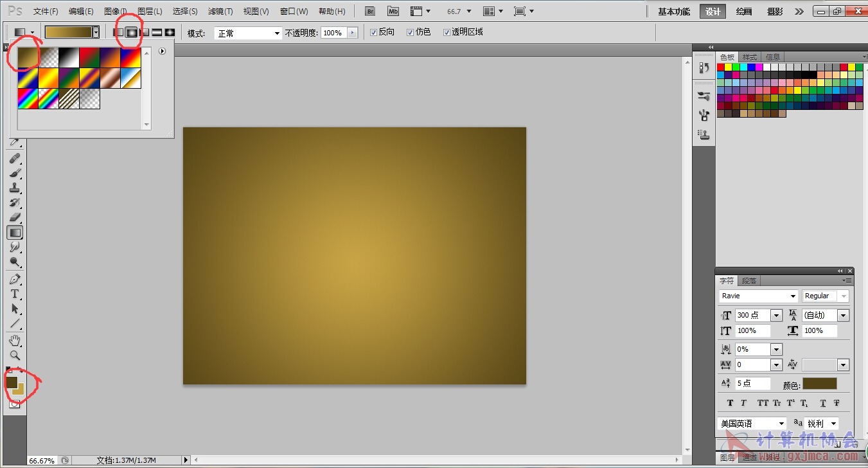Pick the Hand tool in toolbox
Image resolution: width=868 pixels, height=468 pixels.
[x=15, y=340]
